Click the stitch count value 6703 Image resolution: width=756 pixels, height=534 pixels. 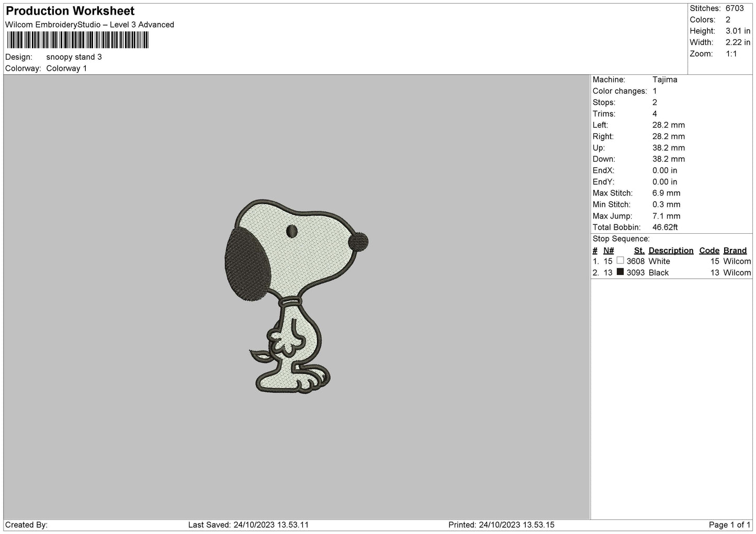(735, 8)
